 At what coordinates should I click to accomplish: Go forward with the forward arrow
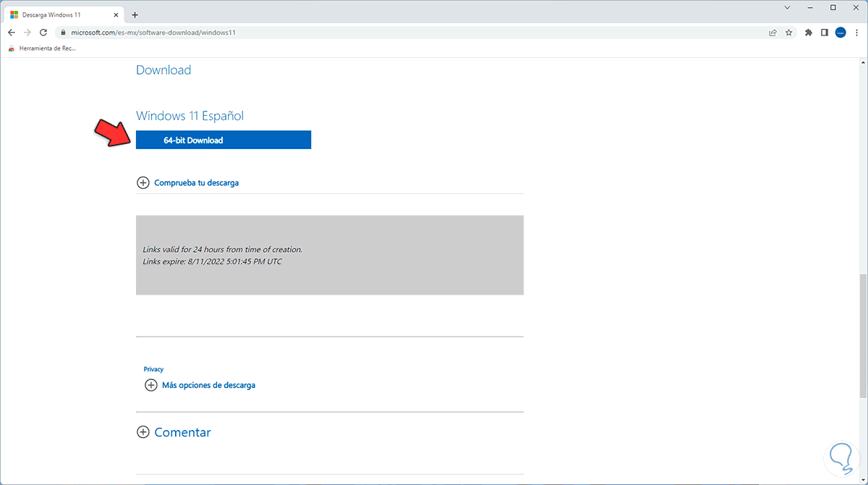click(x=27, y=33)
